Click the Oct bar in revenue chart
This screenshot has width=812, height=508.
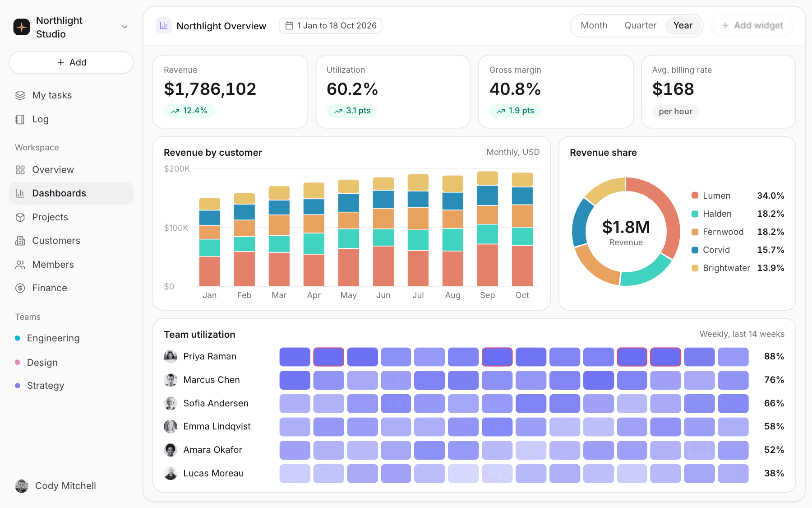click(x=522, y=229)
